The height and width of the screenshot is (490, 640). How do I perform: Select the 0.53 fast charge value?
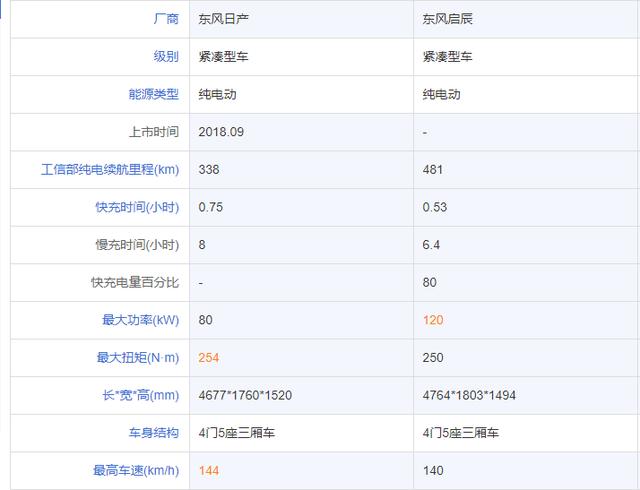pos(435,207)
